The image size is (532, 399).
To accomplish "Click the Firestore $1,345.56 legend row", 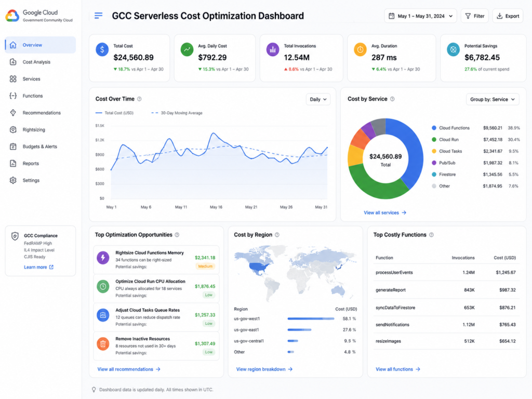I will tap(475, 175).
